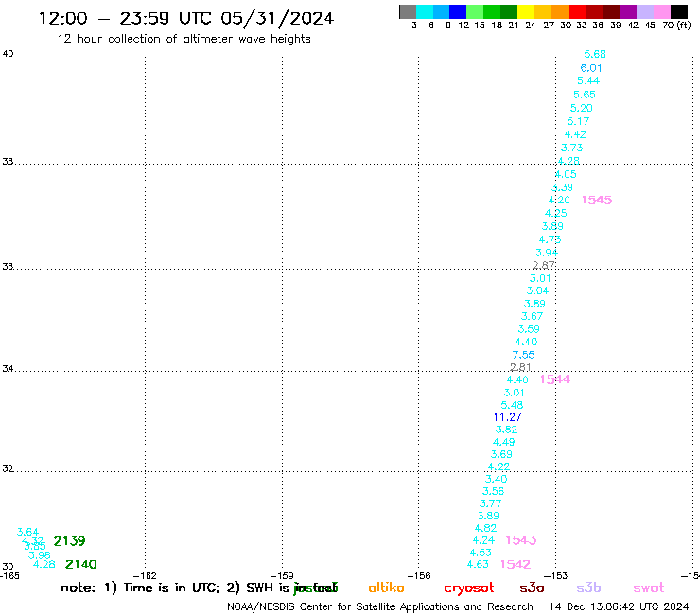
Task: Click the wave height value 7.55
Action: tap(523, 355)
